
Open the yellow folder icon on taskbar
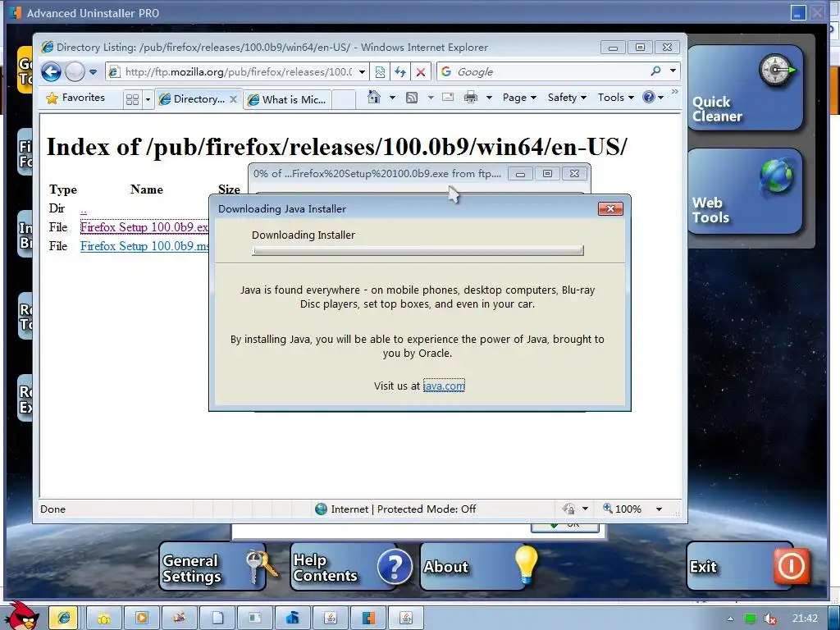[x=103, y=619]
